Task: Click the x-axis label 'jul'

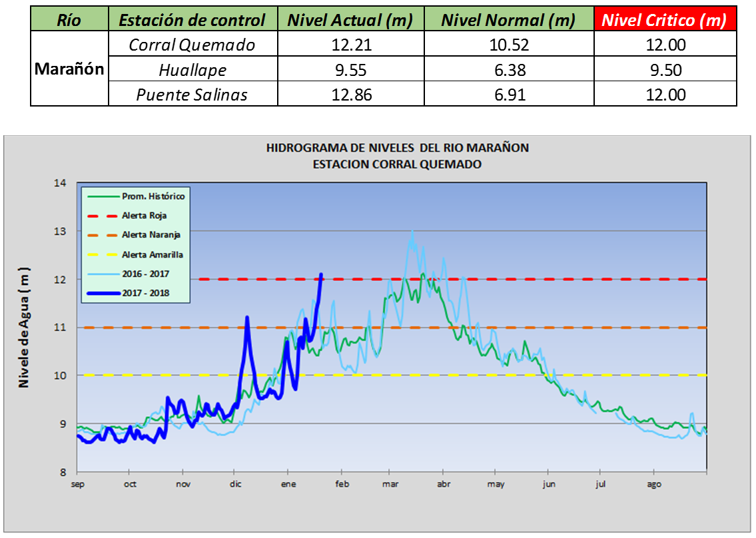Action: (x=600, y=484)
